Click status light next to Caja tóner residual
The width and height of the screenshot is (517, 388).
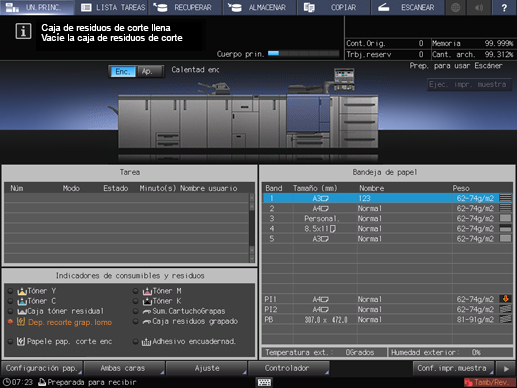tap(11, 311)
